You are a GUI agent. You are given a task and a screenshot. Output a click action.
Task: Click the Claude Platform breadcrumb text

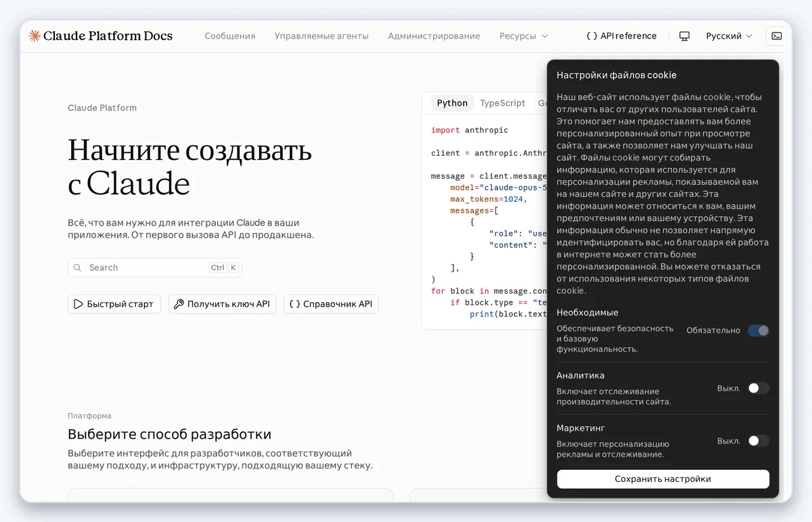point(102,108)
